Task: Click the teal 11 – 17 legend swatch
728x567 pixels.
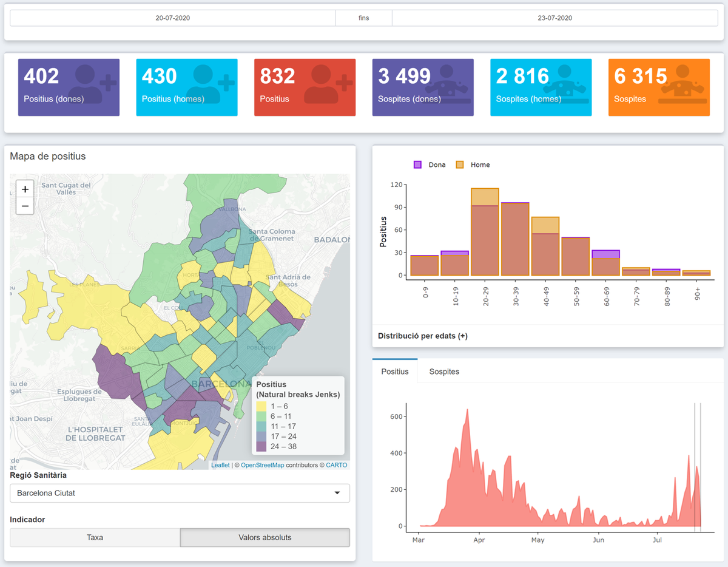Action: click(261, 426)
